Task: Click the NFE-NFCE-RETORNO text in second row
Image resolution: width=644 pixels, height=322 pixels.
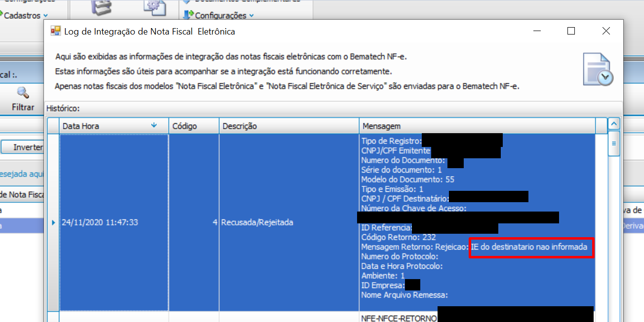Action: coord(399,319)
